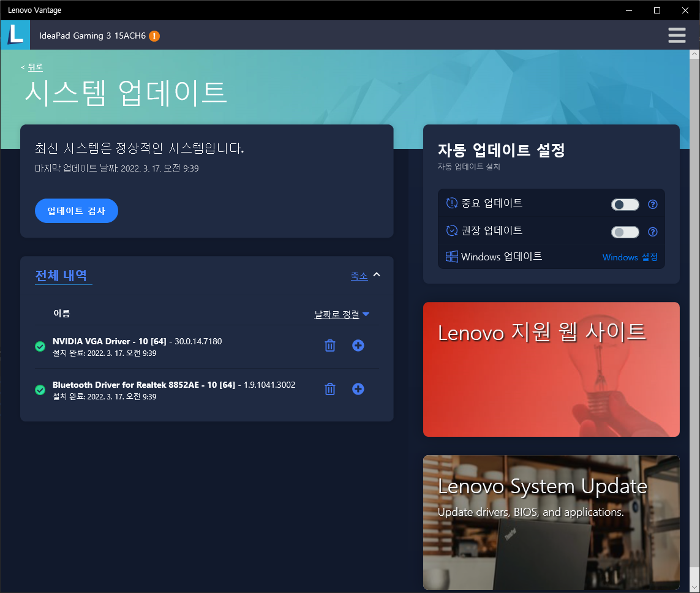Screen dimensions: 700x593
Task: Open the 날짜로 정렬 sort dropdown
Action: click(342, 314)
